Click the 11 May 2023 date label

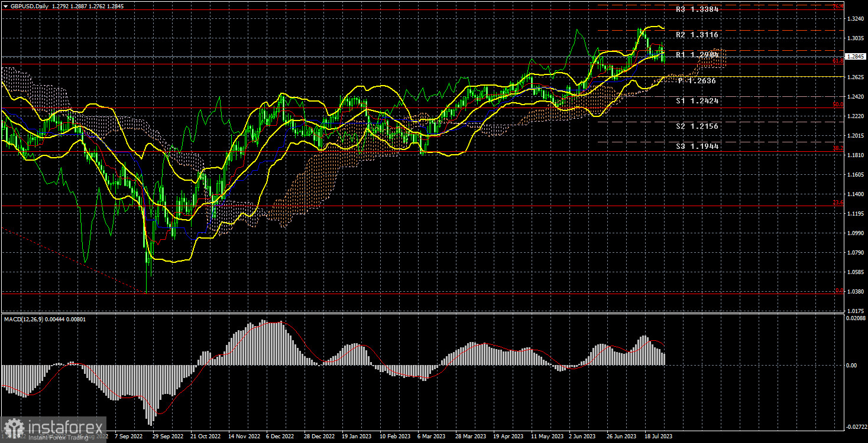(547, 437)
